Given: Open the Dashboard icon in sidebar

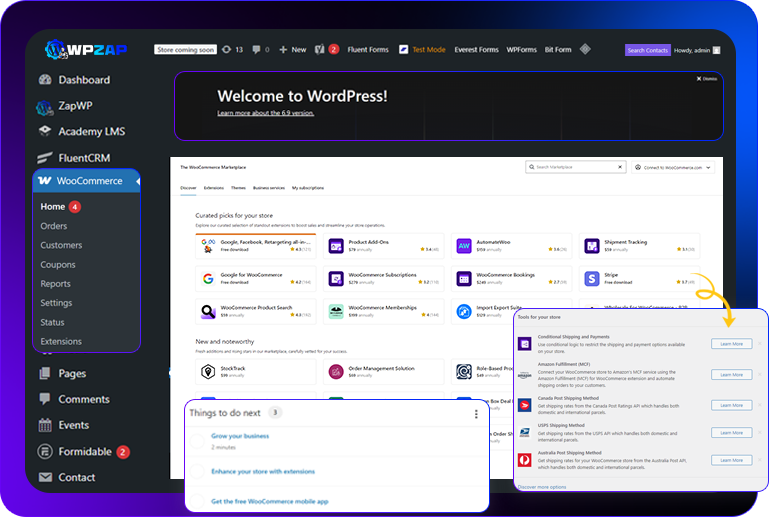Looking at the screenshot, I should 44,80.
